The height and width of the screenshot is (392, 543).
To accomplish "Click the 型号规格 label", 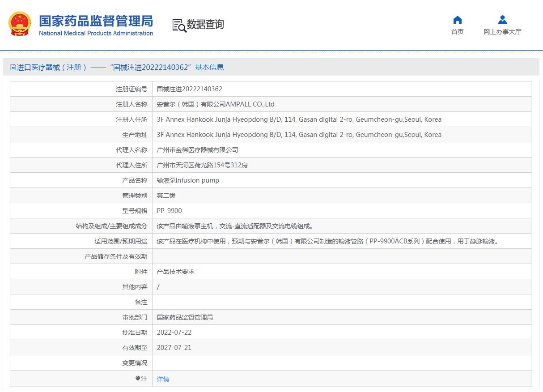I will (135, 211).
